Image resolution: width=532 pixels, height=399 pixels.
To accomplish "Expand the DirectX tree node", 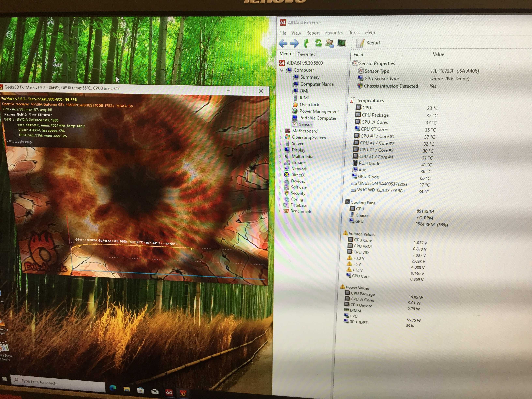I will [280, 175].
